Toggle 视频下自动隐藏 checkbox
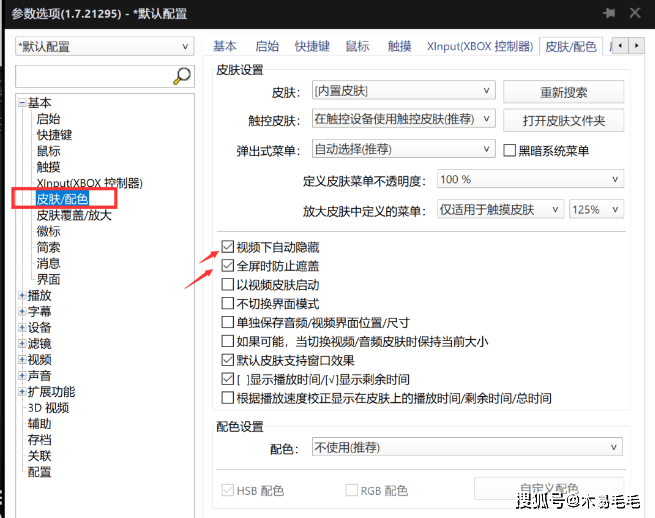Screen dimensions: 655x518 (227, 247)
